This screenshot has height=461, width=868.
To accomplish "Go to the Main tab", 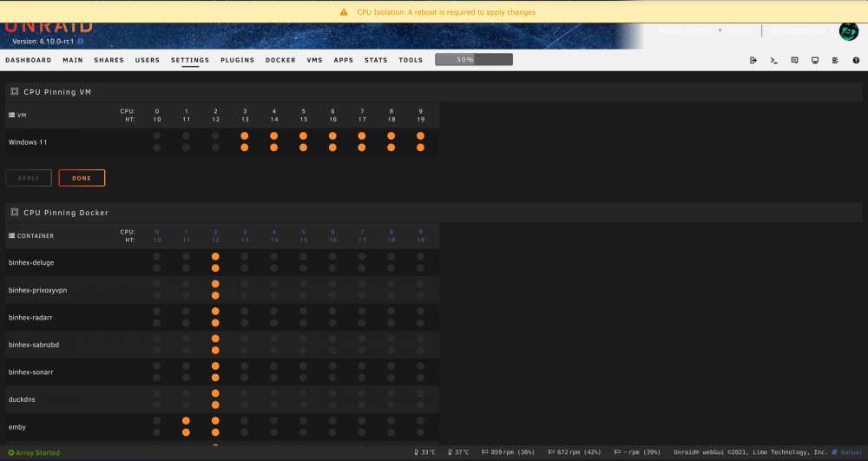I will click(73, 60).
